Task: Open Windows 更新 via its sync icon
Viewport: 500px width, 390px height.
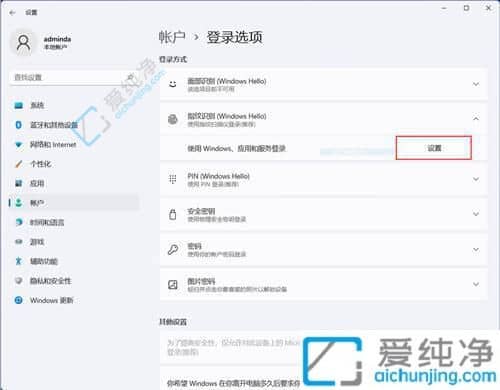Action: click(19, 300)
